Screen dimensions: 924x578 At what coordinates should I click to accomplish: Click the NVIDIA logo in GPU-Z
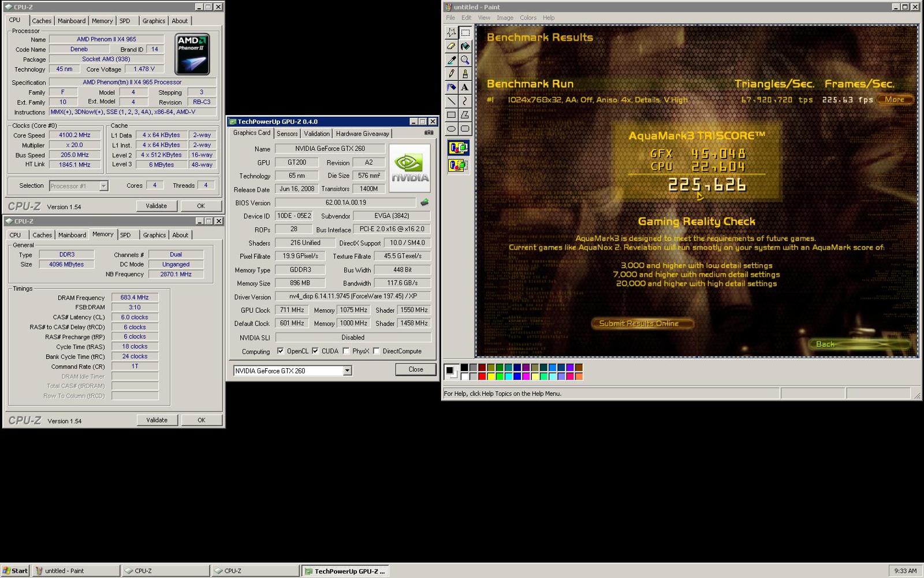point(409,168)
